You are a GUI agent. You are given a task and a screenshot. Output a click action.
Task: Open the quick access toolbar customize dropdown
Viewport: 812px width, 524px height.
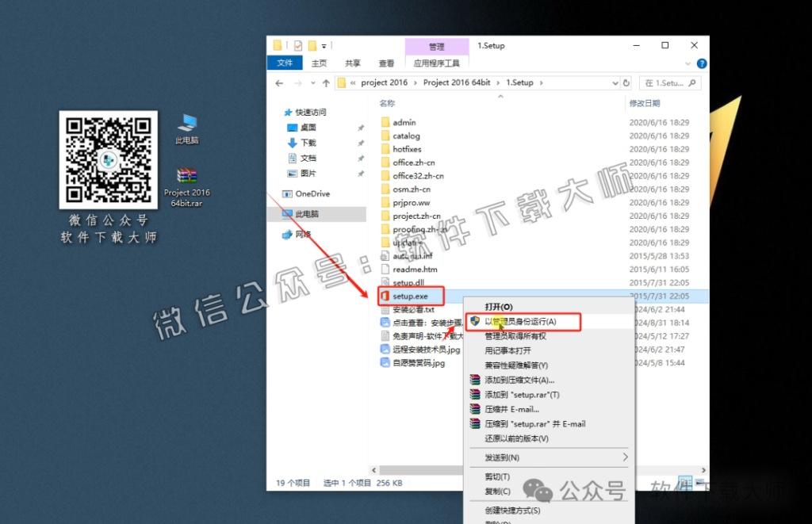pos(323,45)
